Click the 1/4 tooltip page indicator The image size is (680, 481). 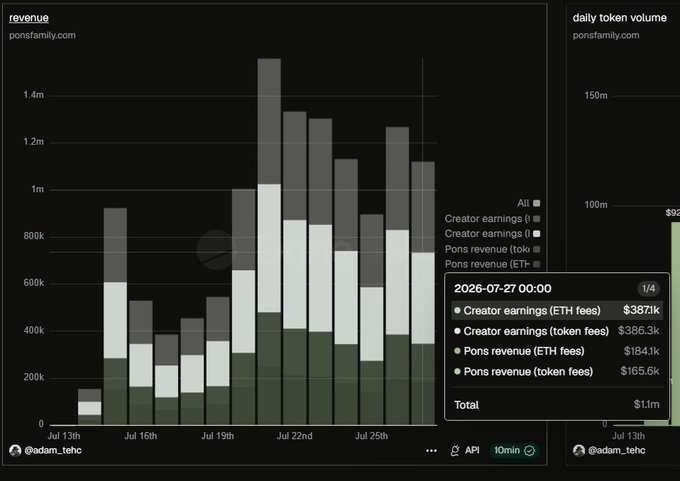(648, 288)
